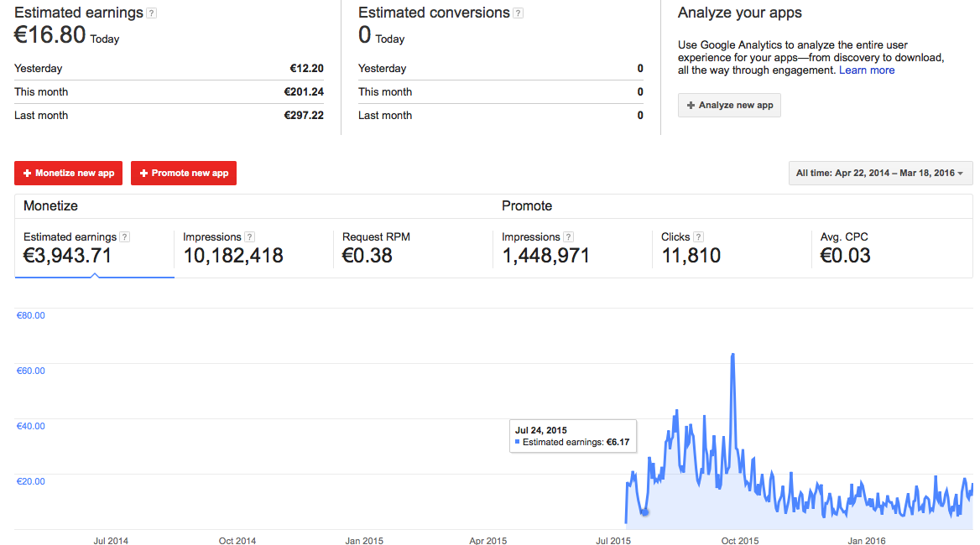Click help icon in Estimated earnings metric tab
Image resolution: width=980 pixels, height=545 pixels.
click(x=124, y=237)
